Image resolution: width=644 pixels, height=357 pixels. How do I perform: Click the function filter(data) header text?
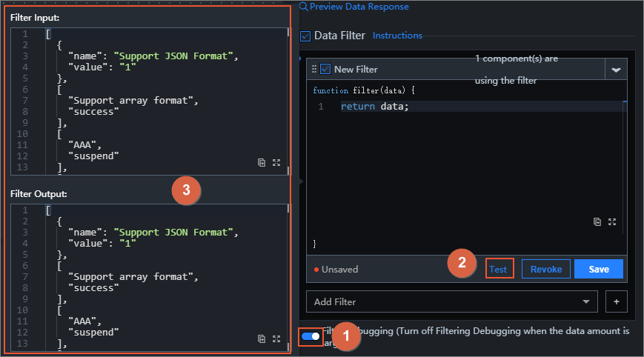tap(364, 90)
